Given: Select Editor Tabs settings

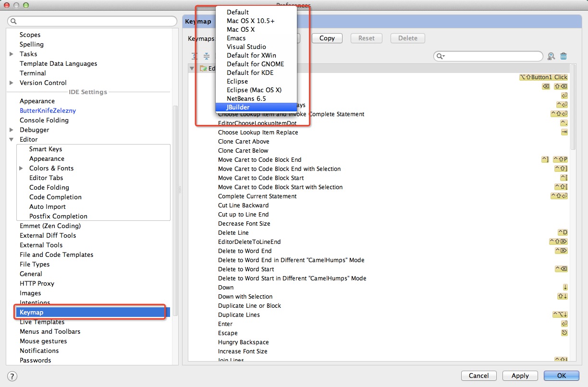Looking at the screenshot, I should pos(46,178).
